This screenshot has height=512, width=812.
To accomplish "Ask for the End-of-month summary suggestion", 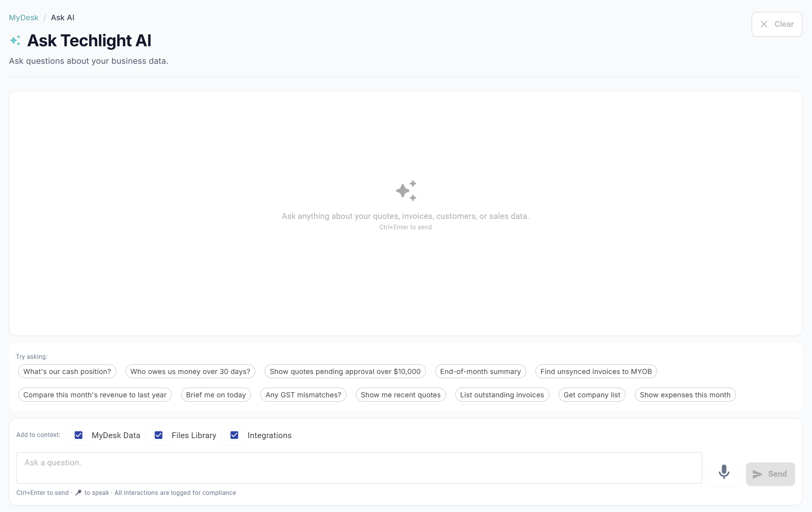I will point(480,371).
